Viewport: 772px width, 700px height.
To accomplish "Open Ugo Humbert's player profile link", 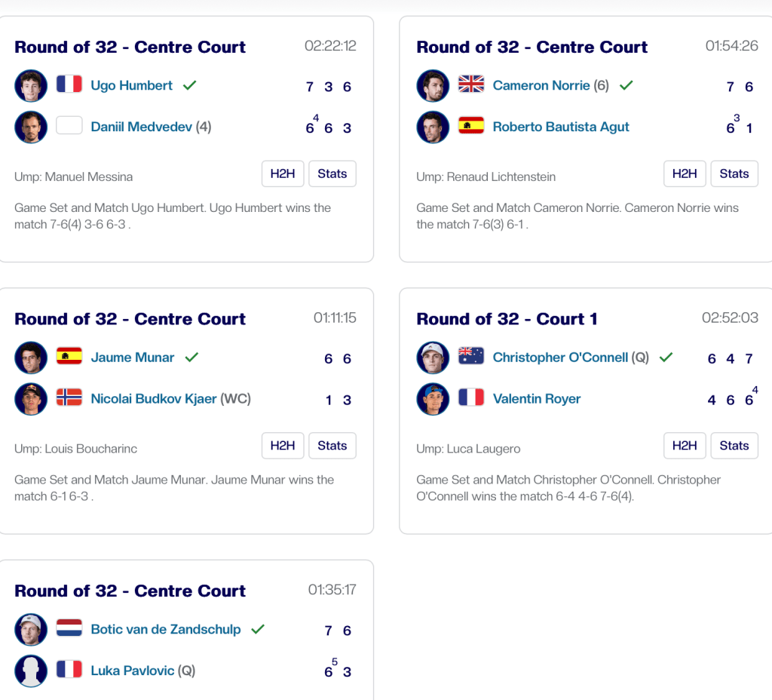I will pos(131,85).
